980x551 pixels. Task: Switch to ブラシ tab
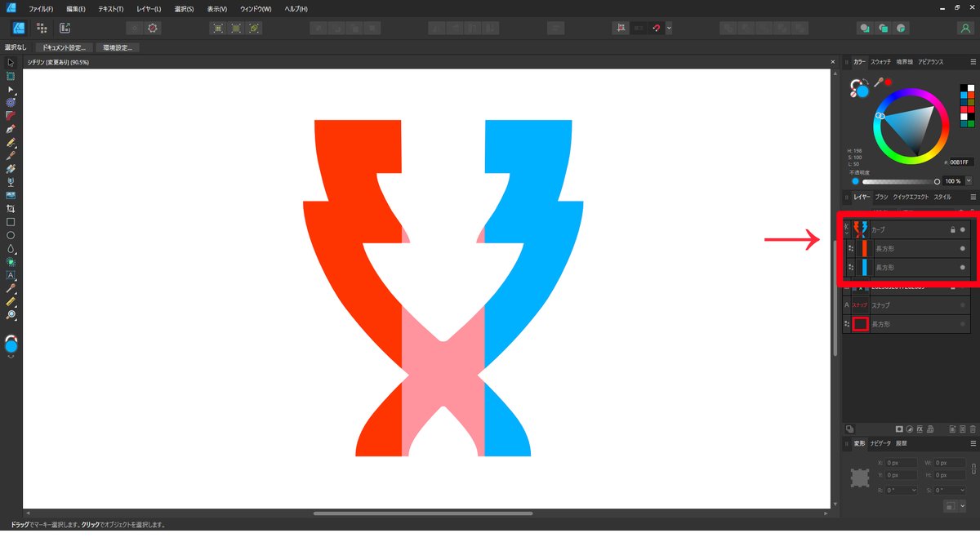(881, 197)
